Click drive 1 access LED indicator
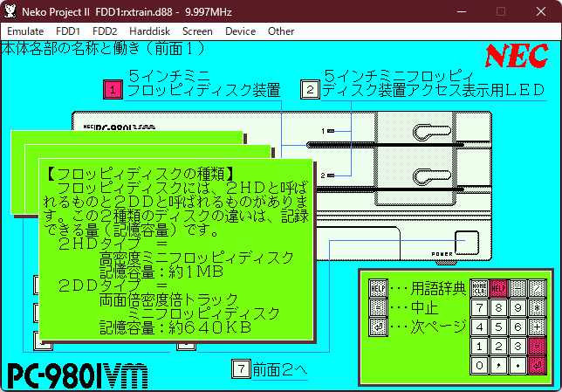562x392 pixels. (x=331, y=131)
